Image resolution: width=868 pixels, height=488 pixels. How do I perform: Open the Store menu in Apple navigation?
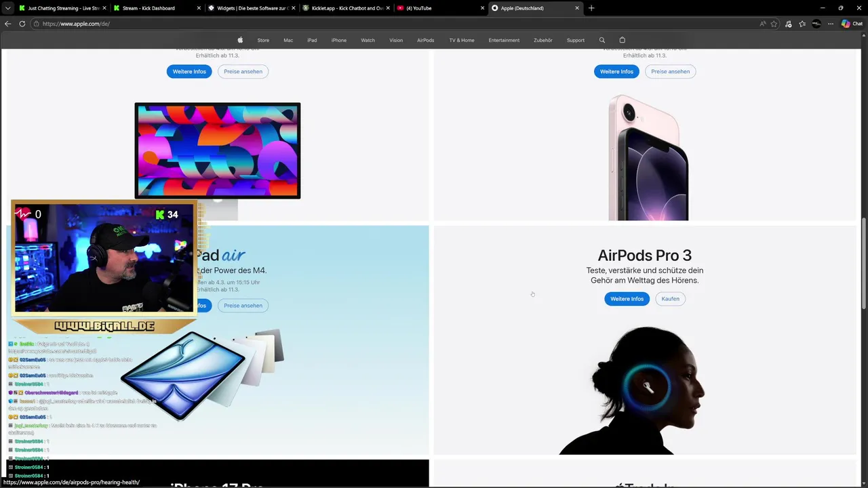(x=263, y=40)
